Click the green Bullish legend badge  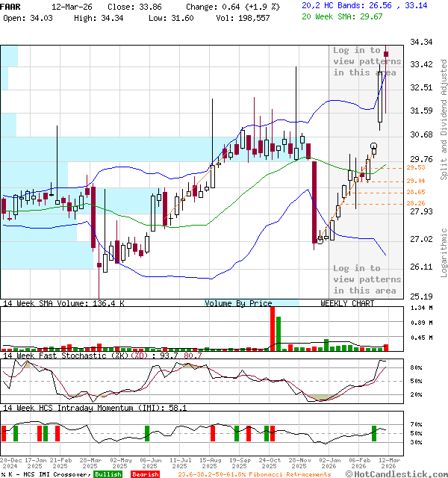109,474
